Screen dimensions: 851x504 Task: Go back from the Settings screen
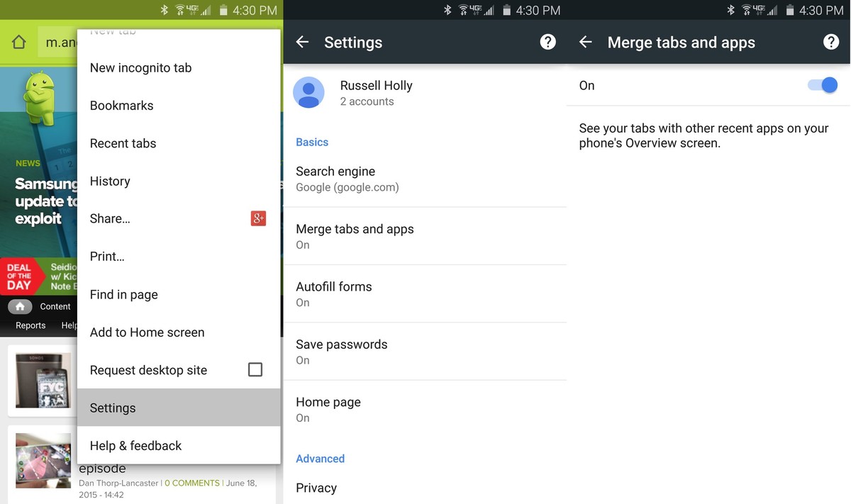coord(302,43)
